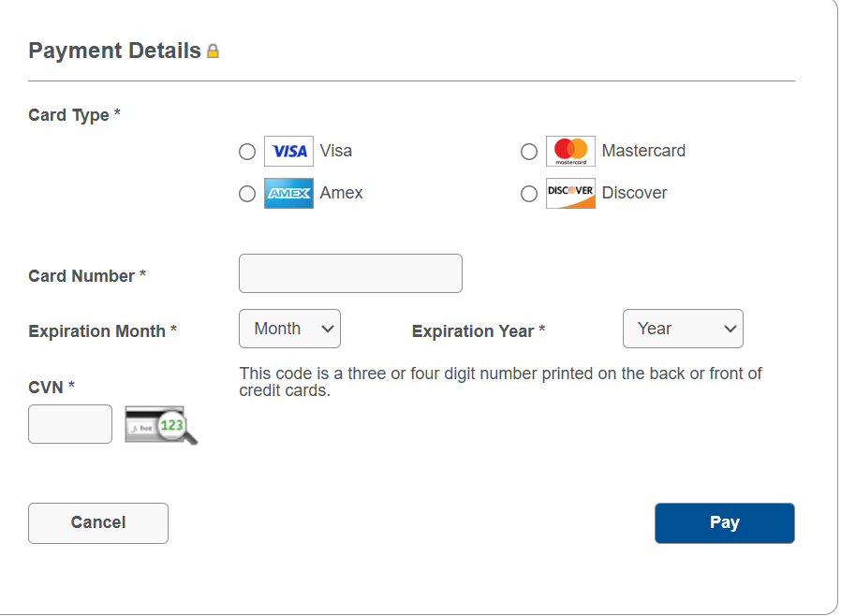This screenshot has width=841, height=616.
Task: Click the Month dropdown chevron arrow
Action: click(x=328, y=329)
